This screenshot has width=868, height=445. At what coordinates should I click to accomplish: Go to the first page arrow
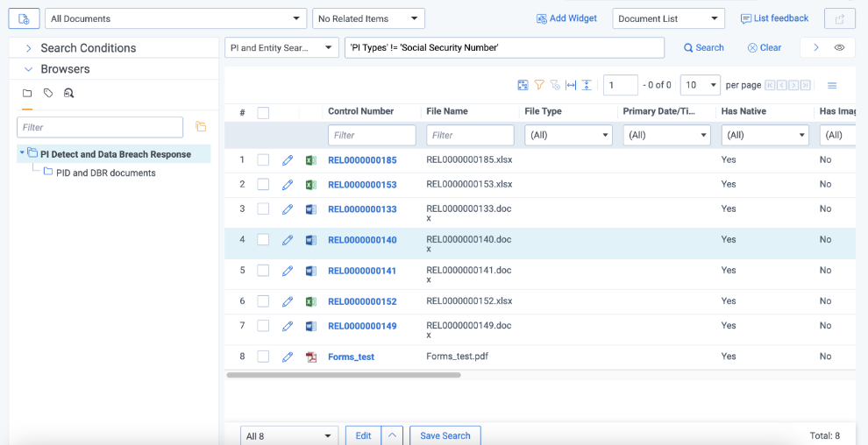tap(770, 85)
